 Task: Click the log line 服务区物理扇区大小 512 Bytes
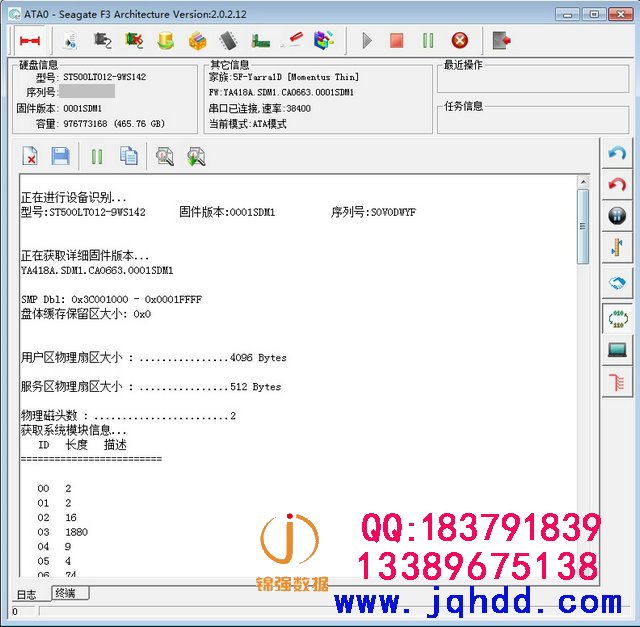[x=151, y=387]
